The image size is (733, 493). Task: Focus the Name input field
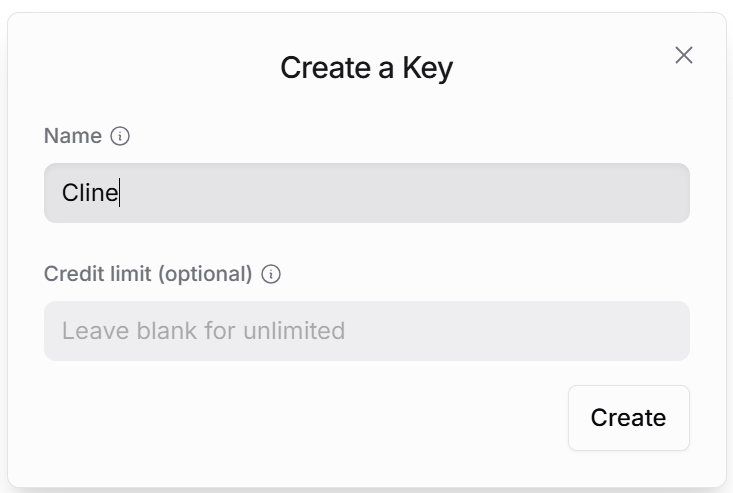click(366, 193)
